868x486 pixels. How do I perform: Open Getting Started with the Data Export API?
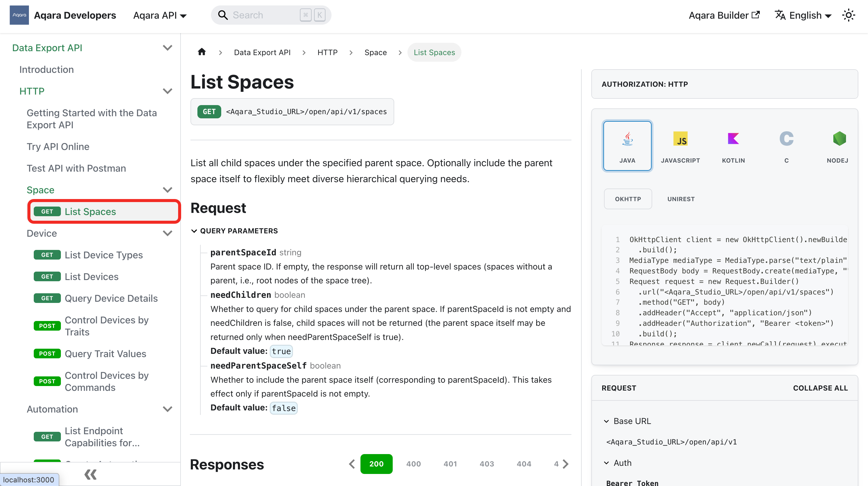pos(92,119)
